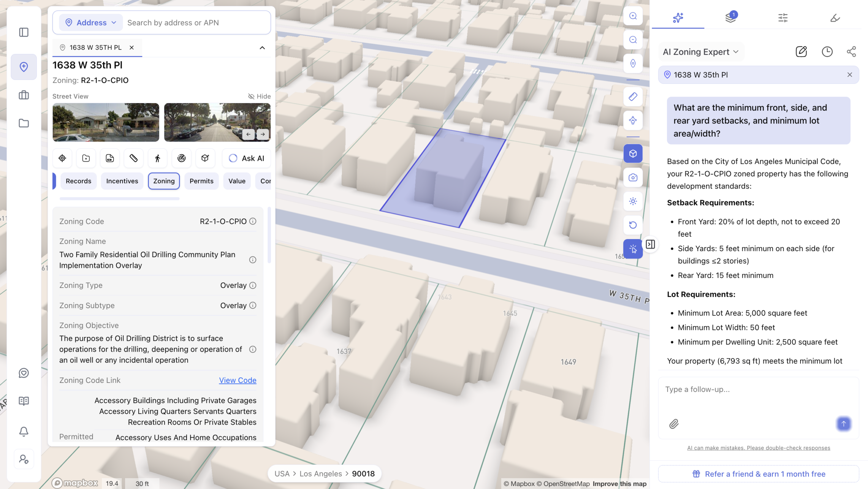
Task: Open the documentation book icon
Action: [24, 401]
